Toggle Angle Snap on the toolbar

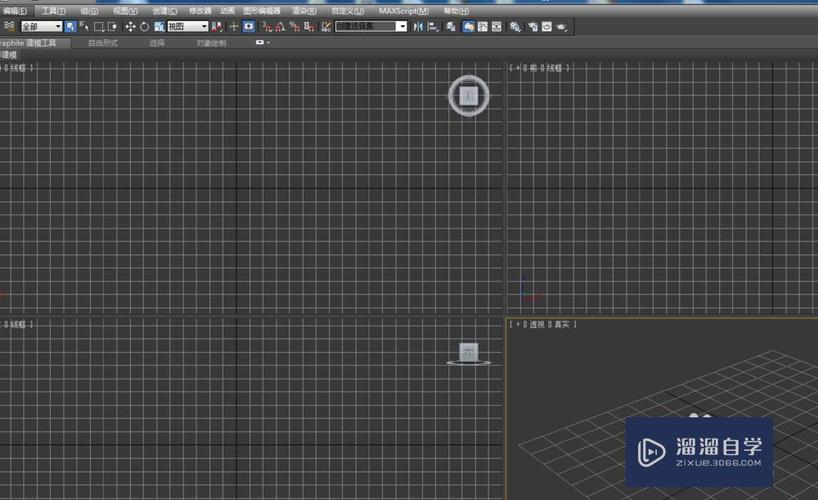[x=281, y=26]
